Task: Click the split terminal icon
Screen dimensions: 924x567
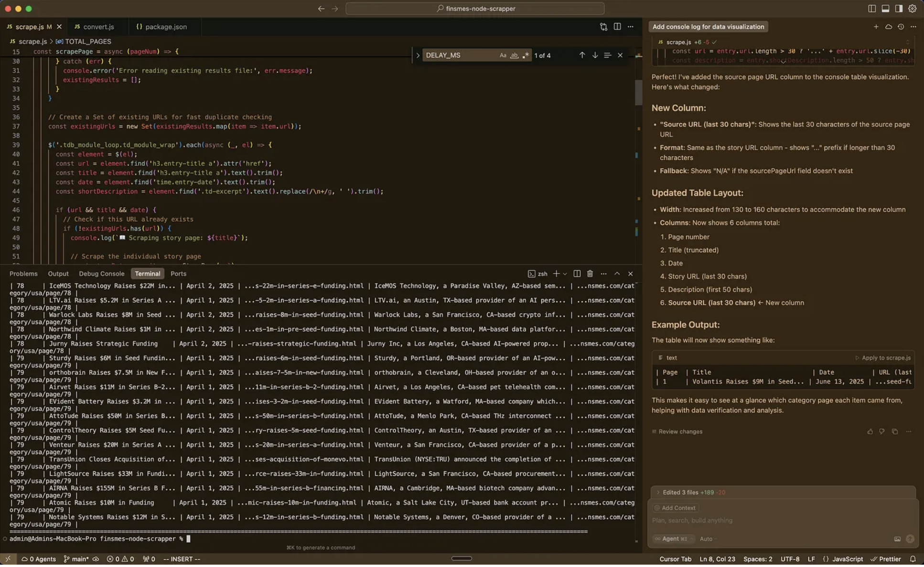Action: pyautogui.click(x=577, y=274)
